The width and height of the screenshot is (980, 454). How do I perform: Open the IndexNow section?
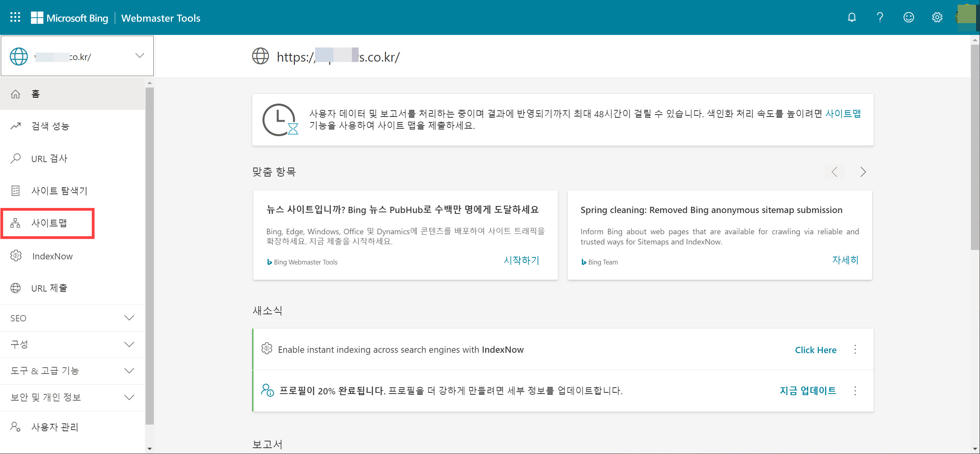point(52,256)
